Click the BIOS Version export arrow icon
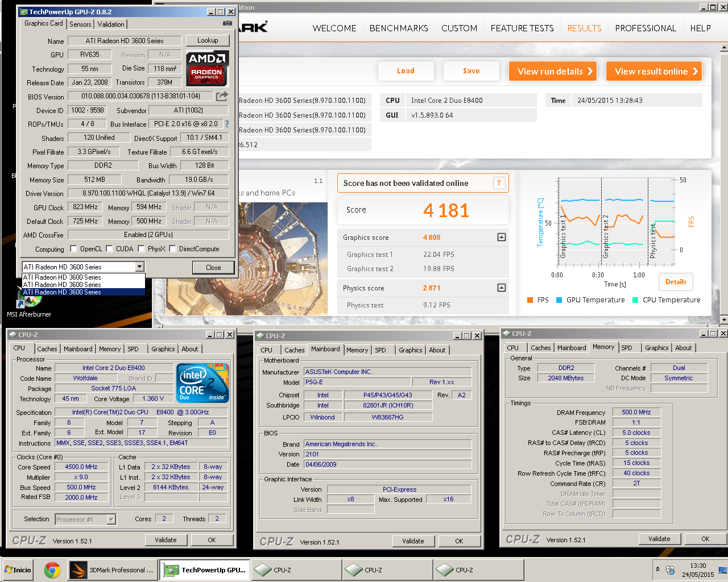 222,96
